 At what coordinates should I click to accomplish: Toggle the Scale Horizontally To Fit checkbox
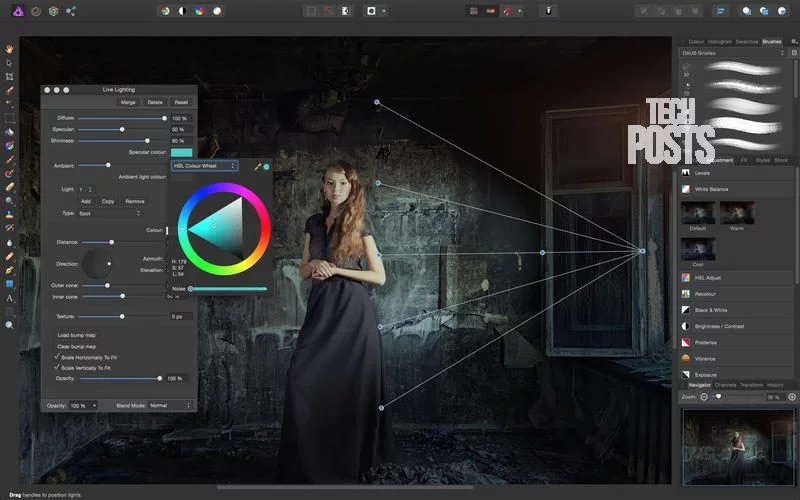pyautogui.click(x=57, y=357)
